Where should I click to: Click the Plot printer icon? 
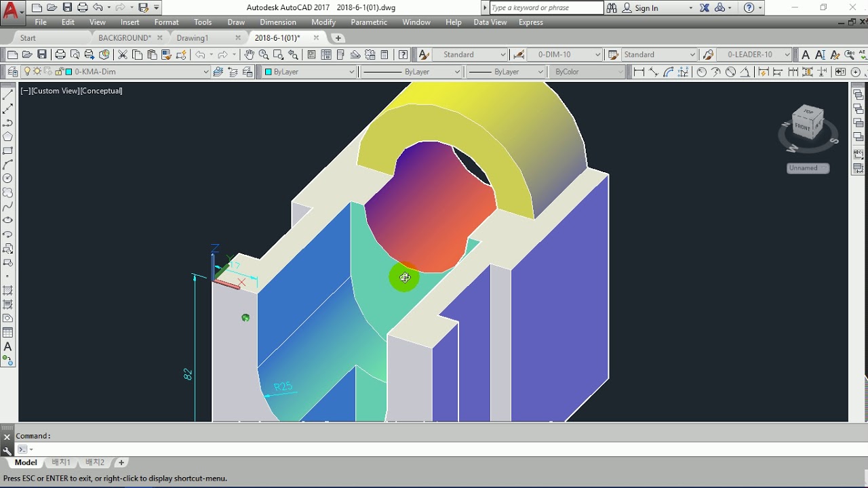click(60, 54)
